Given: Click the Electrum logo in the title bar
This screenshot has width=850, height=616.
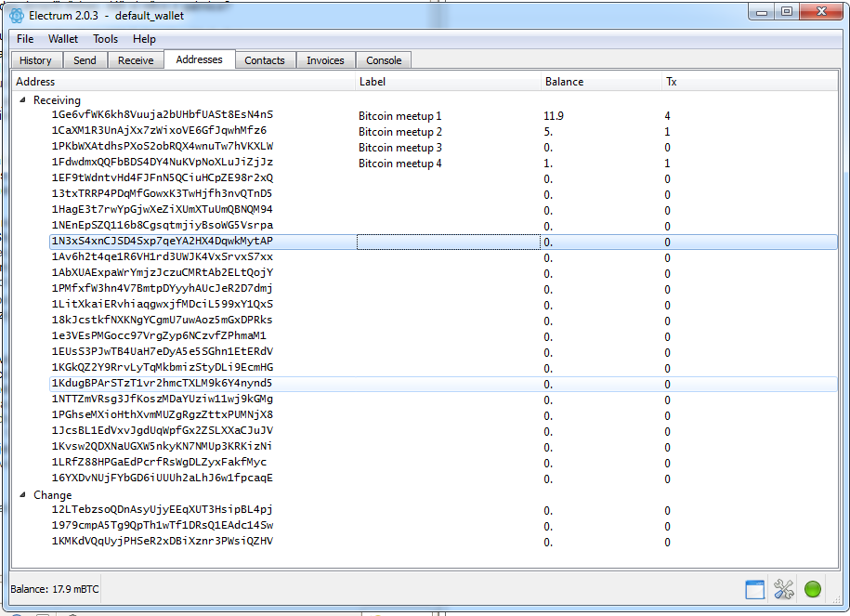Looking at the screenshot, I should pyautogui.click(x=17, y=16).
